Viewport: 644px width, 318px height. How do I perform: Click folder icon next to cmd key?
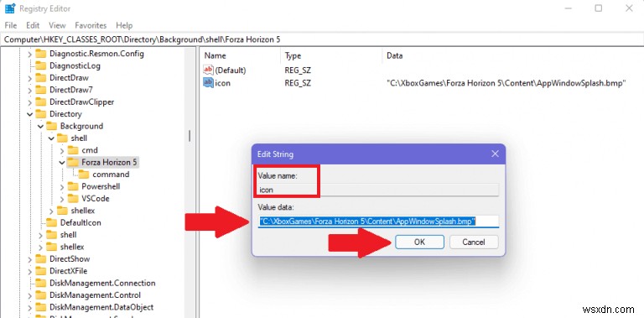(x=73, y=150)
